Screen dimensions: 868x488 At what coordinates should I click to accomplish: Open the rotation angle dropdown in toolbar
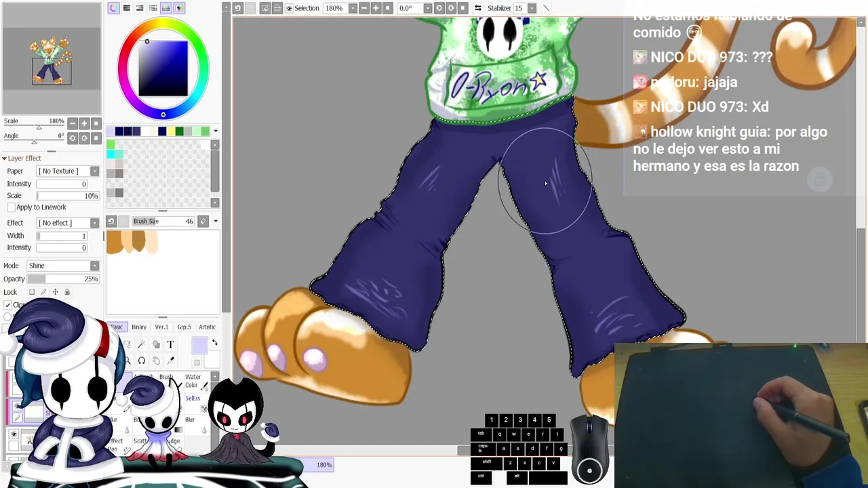(427, 8)
